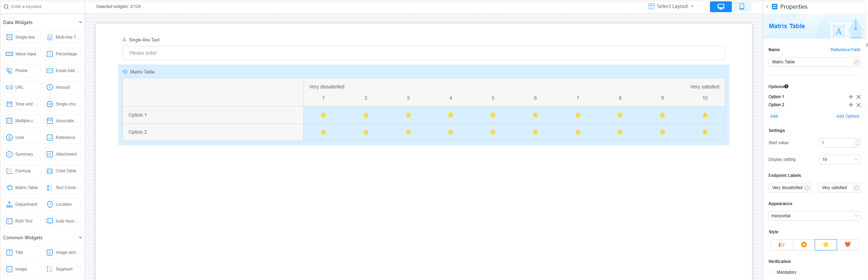This screenshot has height=280, width=868.
Task: Grab the move handle for Option 2
Action: tap(851, 105)
